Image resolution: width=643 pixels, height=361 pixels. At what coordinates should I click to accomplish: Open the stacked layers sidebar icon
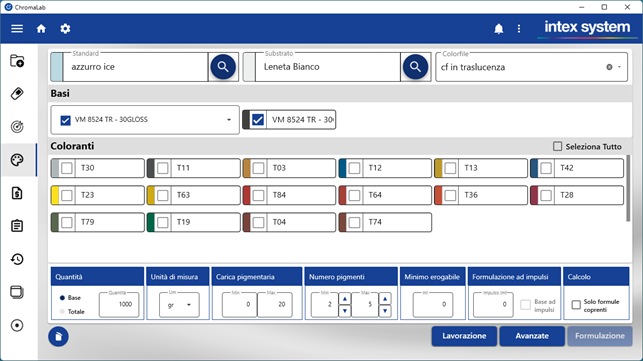coord(17,292)
